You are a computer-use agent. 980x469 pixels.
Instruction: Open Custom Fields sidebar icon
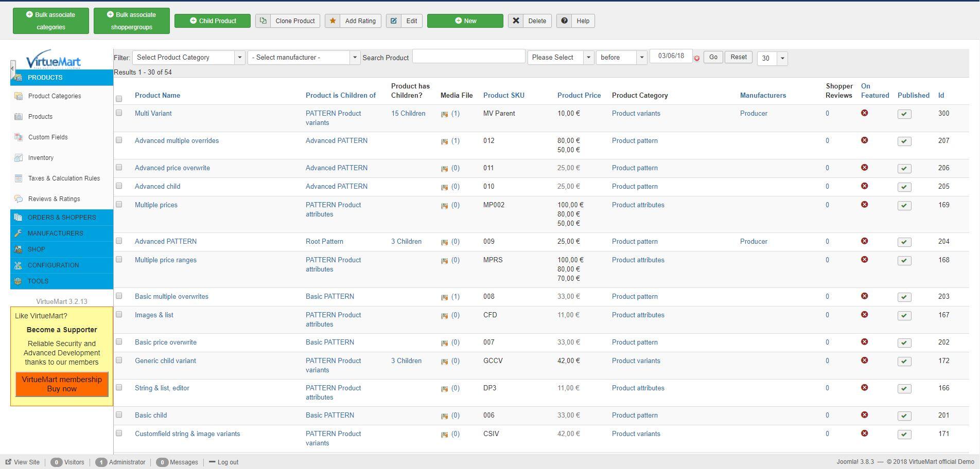[19, 137]
